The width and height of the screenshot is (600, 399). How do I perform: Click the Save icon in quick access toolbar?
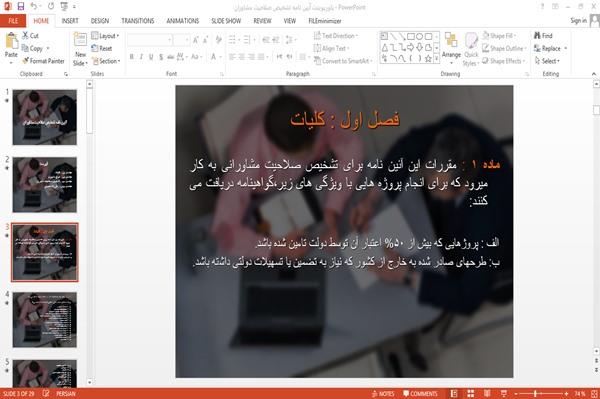pyautogui.click(x=21, y=6)
